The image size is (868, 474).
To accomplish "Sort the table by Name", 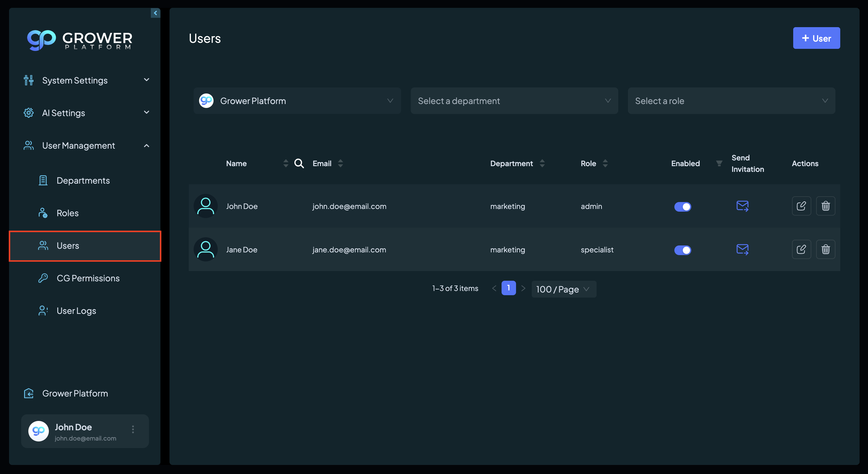I will click(x=286, y=163).
